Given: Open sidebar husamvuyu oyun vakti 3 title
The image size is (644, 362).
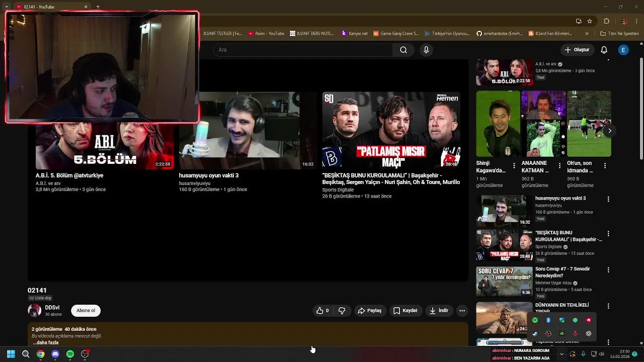Looking at the screenshot, I should tap(560, 199).
